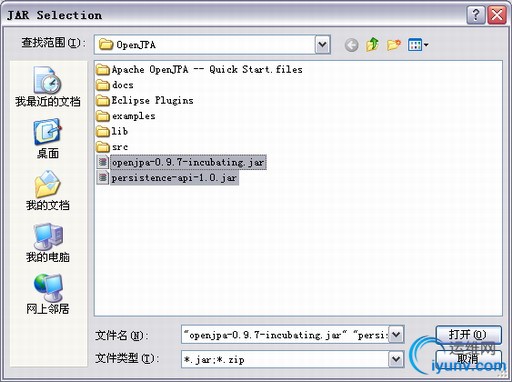Screen dimensions: 512x382
Task: Click the Open (打开) button
Action: [468, 335]
